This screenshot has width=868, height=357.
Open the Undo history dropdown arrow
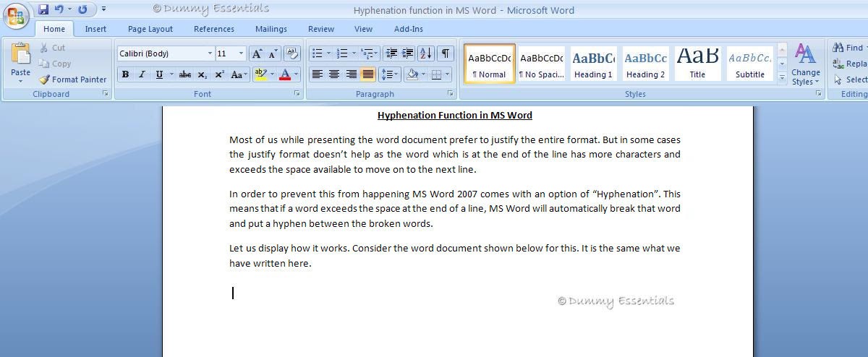point(70,9)
